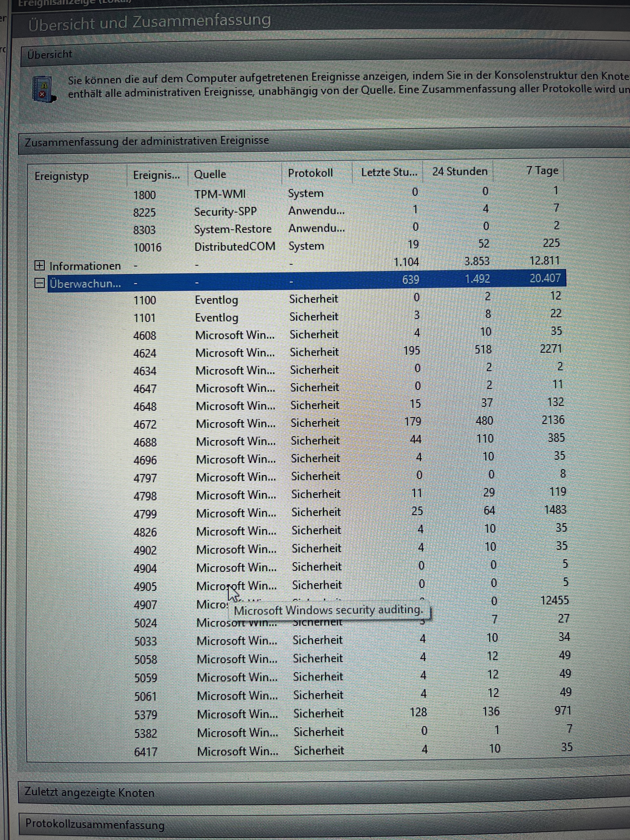Sort by Quelle column header

coord(210,174)
